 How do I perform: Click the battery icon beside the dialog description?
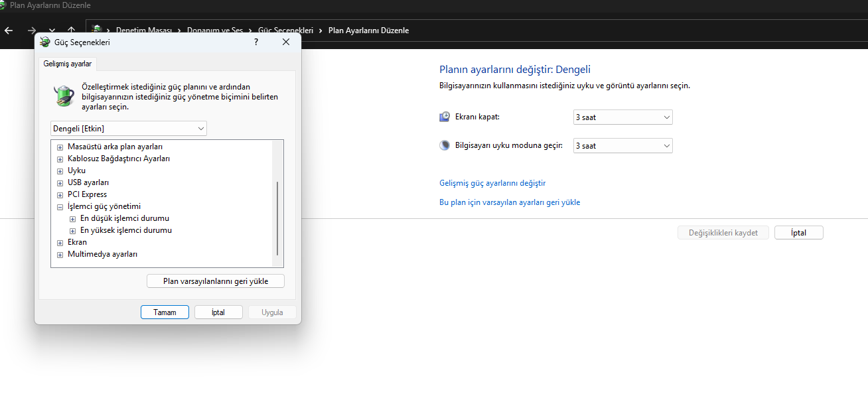pos(64,96)
